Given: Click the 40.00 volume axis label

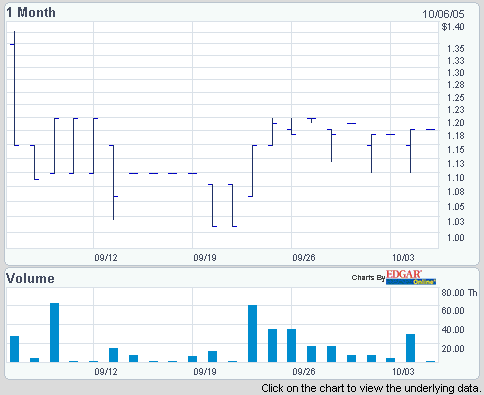Looking at the screenshot, I should pyautogui.click(x=453, y=330).
